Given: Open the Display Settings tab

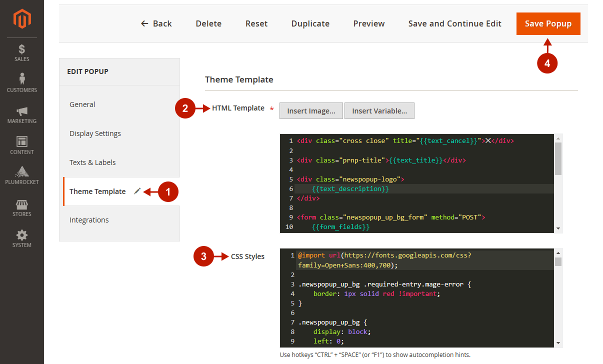Looking at the screenshot, I should point(95,133).
